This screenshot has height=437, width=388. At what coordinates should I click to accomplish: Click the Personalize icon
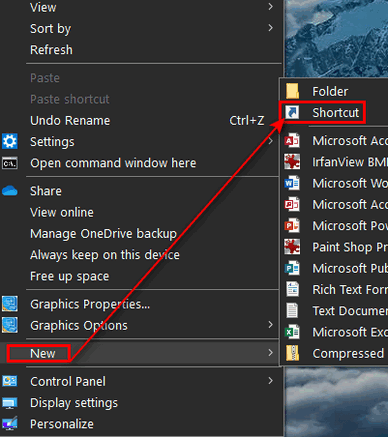(10, 424)
